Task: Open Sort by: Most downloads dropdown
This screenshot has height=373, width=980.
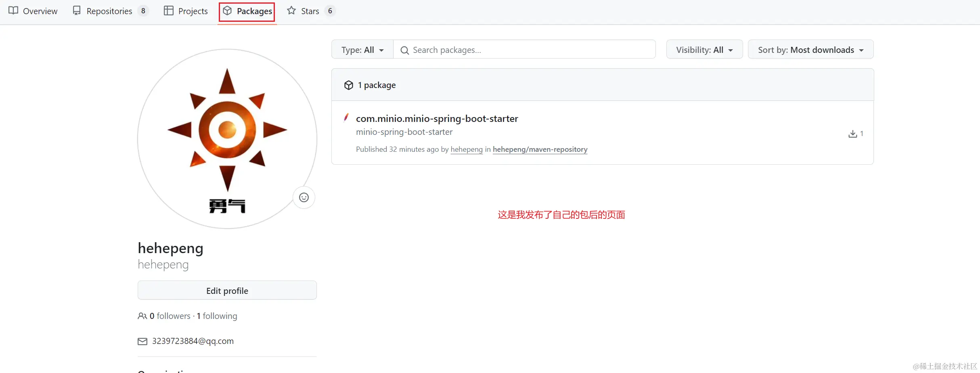Action: 810,49
